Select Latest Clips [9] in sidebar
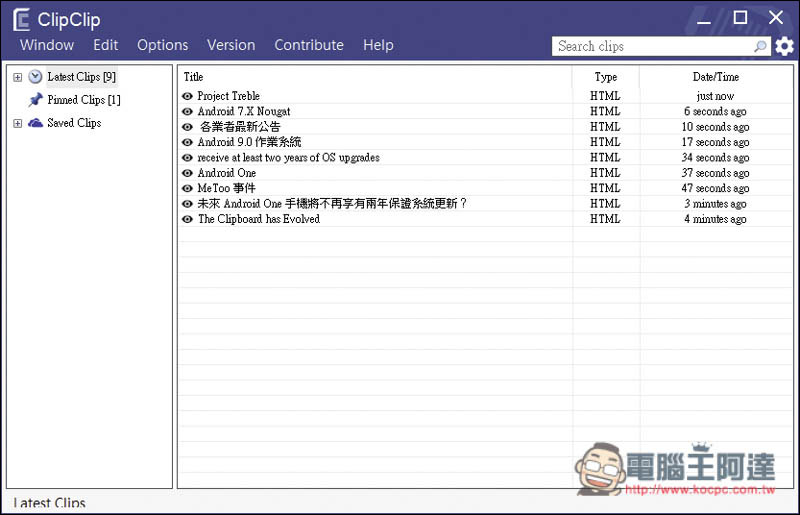This screenshot has width=800, height=515. [82, 77]
